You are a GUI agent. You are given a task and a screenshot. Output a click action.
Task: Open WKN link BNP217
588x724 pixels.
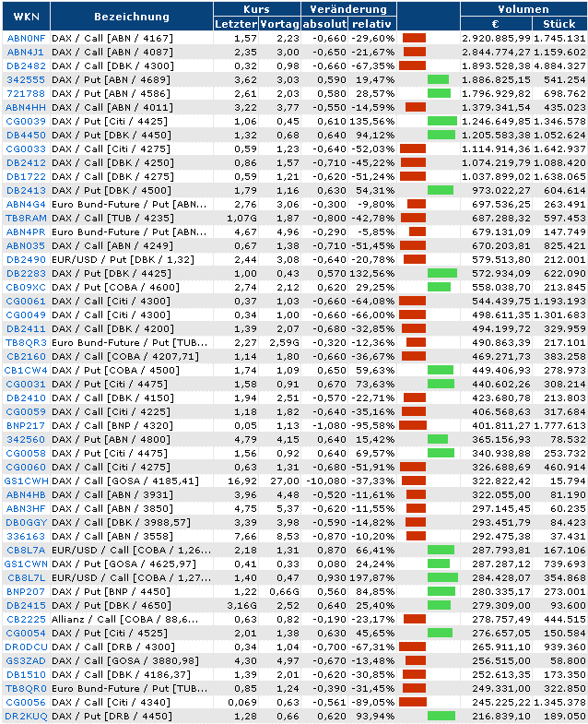(26, 426)
